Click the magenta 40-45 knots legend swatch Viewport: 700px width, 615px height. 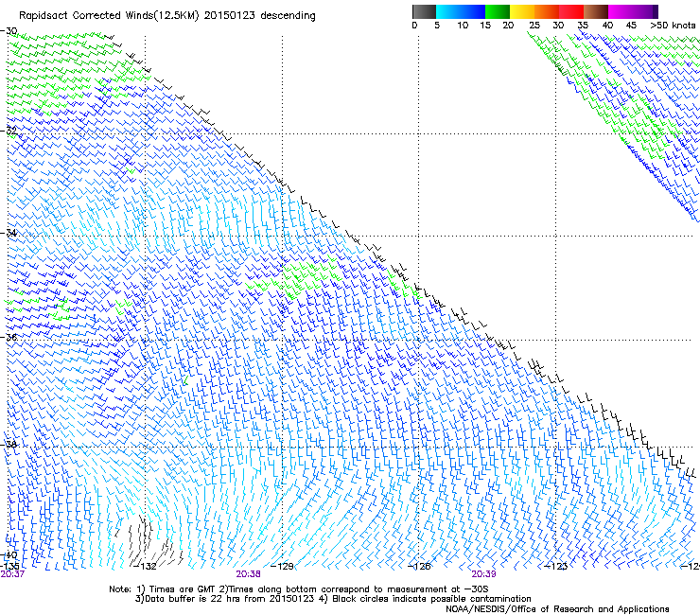621,11
